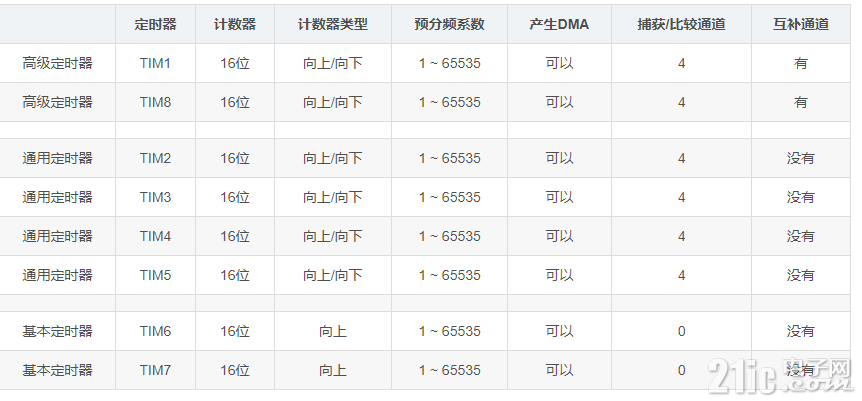The height and width of the screenshot is (401, 862).
Task: Click the TIM8 timer cell
Action: coord(156,102)
